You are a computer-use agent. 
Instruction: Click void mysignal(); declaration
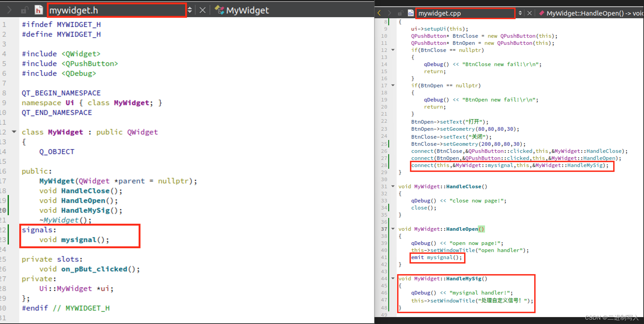(x=74, y=240)
